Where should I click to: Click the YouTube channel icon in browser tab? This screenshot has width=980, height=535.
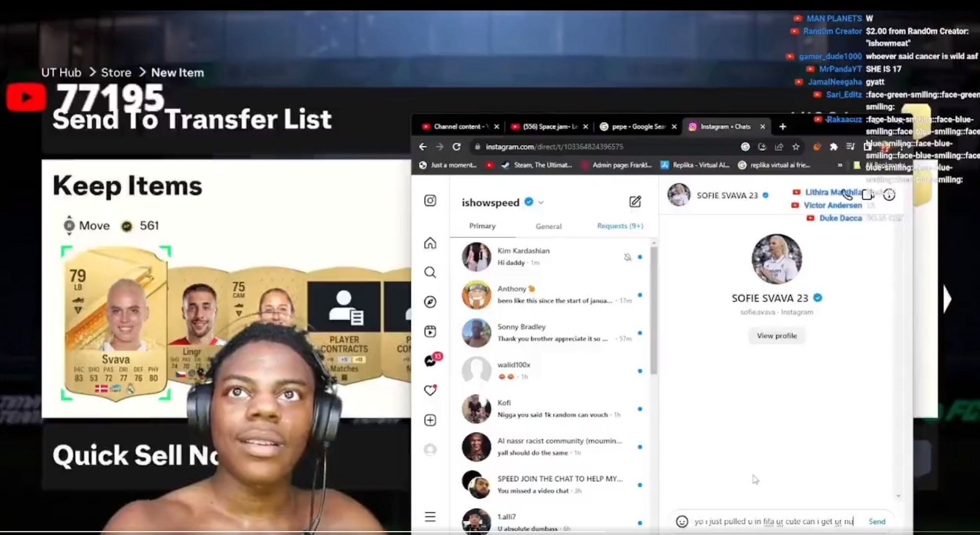click(427, 126)
